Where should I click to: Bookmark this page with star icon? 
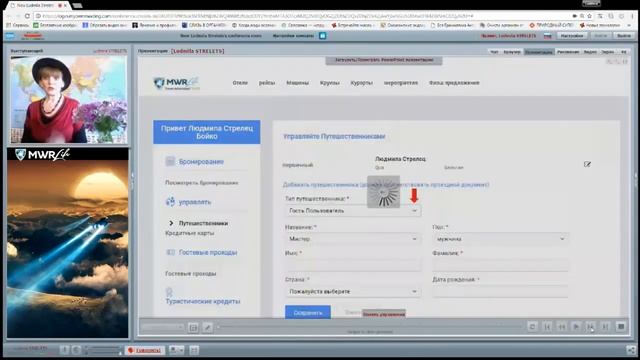pos(589,16)
